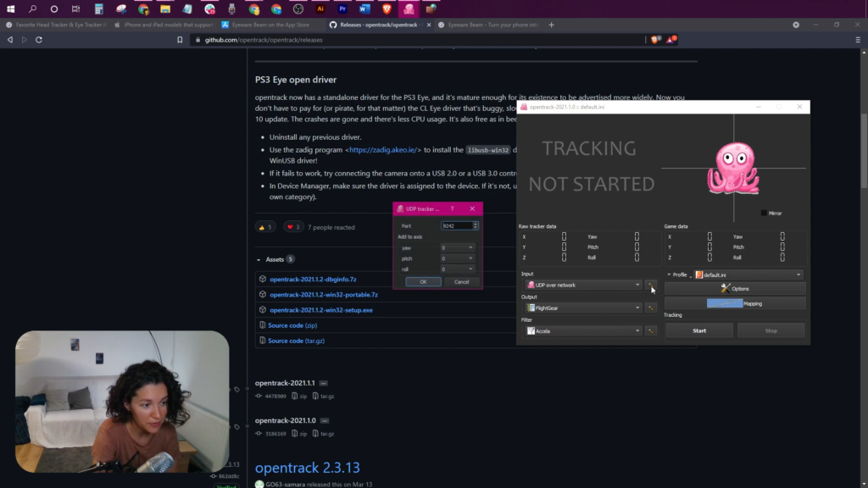This screenshot has width=868, height=488.
Task: Click the Port input field in UDP tracker
Action: click(x=457, y=225)
